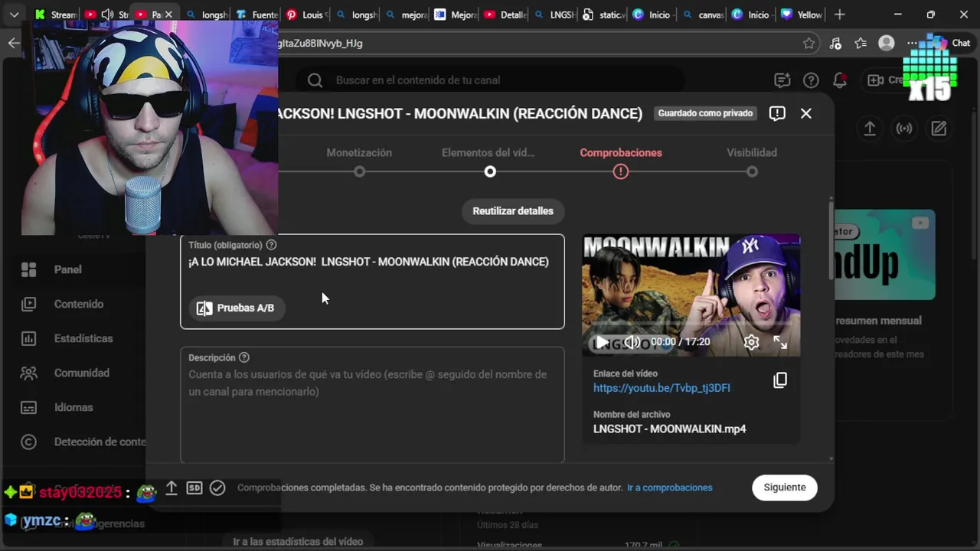Click the Siguiente button
This screenshot has width=980, height=551.
[785, 487]
